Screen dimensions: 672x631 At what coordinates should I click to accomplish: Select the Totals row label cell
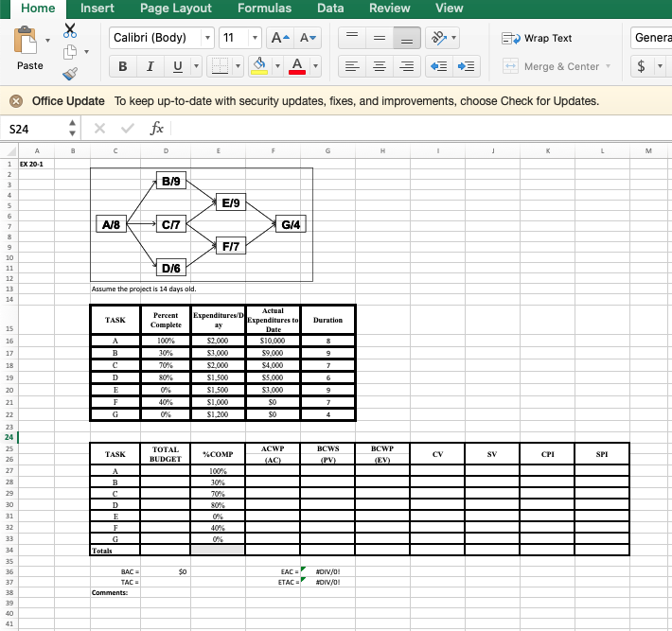[115, 551]
